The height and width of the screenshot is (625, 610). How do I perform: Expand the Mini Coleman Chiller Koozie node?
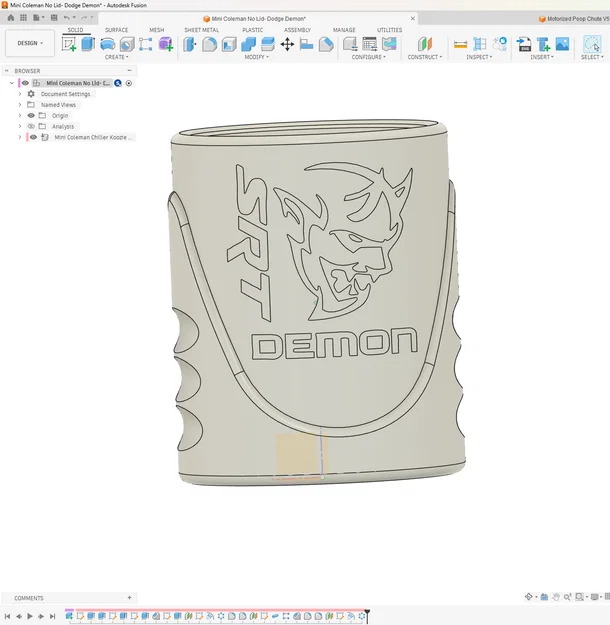20,137
